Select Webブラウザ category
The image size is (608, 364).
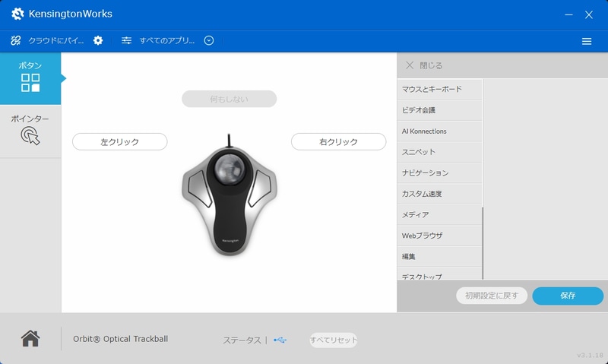439,236
